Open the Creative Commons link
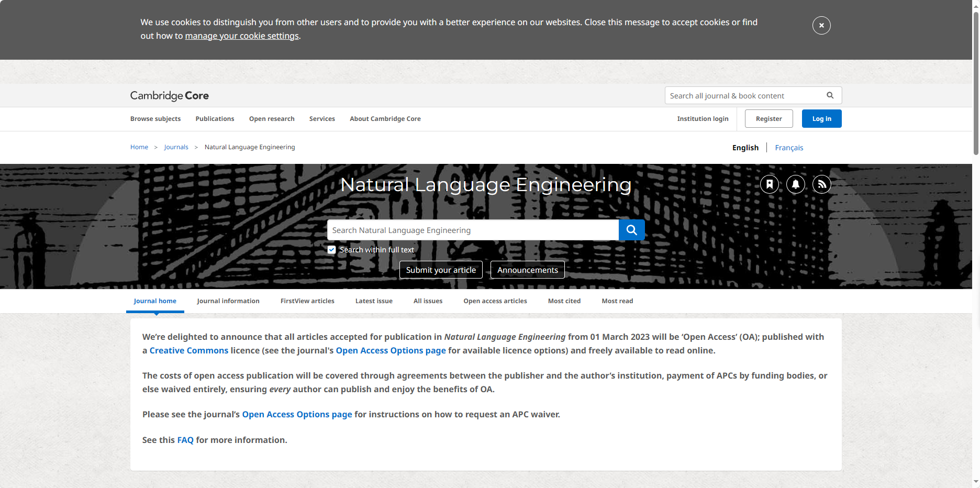The image size is (980, 488). [x=189, y=350]
